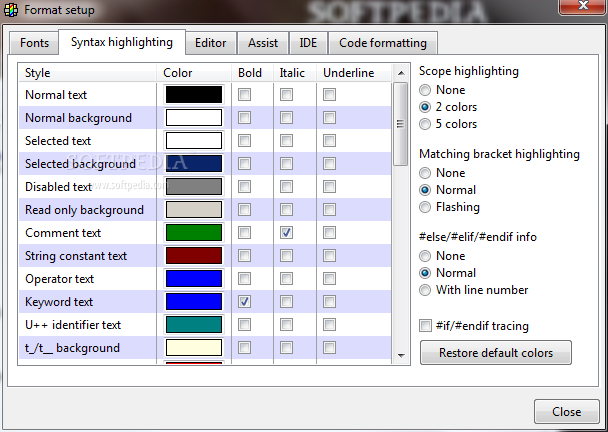Pick the Disabled text color swatch
The width and height of the screenshot is (608, 432).
pos(194,187)
